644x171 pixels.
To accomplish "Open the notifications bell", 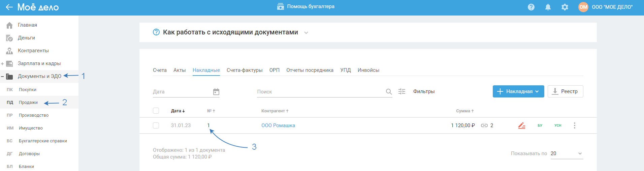I will click(x=548, y=7).
